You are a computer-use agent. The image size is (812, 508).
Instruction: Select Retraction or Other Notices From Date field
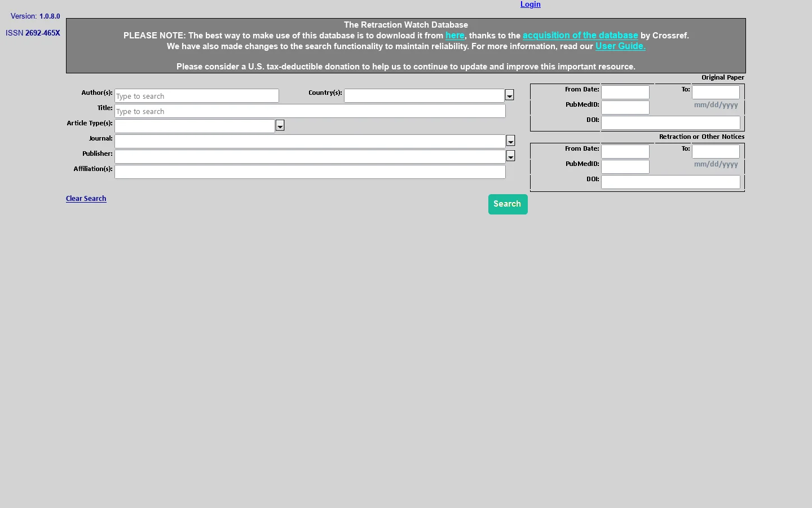click(x=625, y=152)
